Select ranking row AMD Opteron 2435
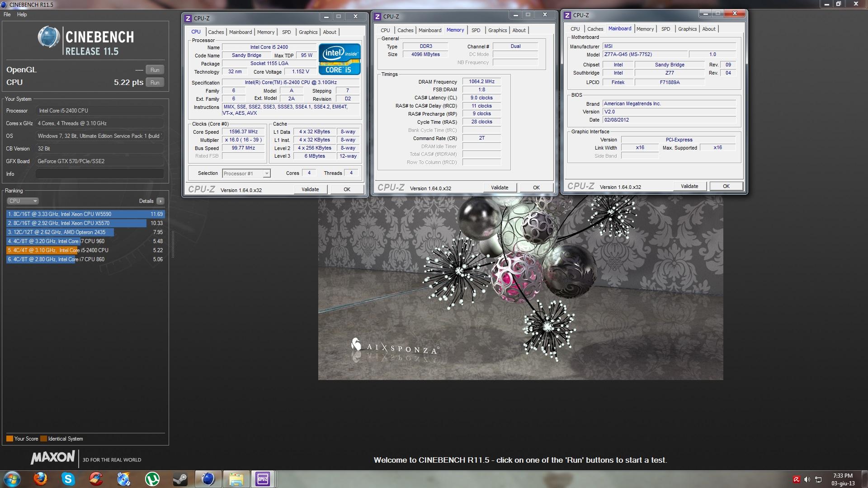 (85, 232)
